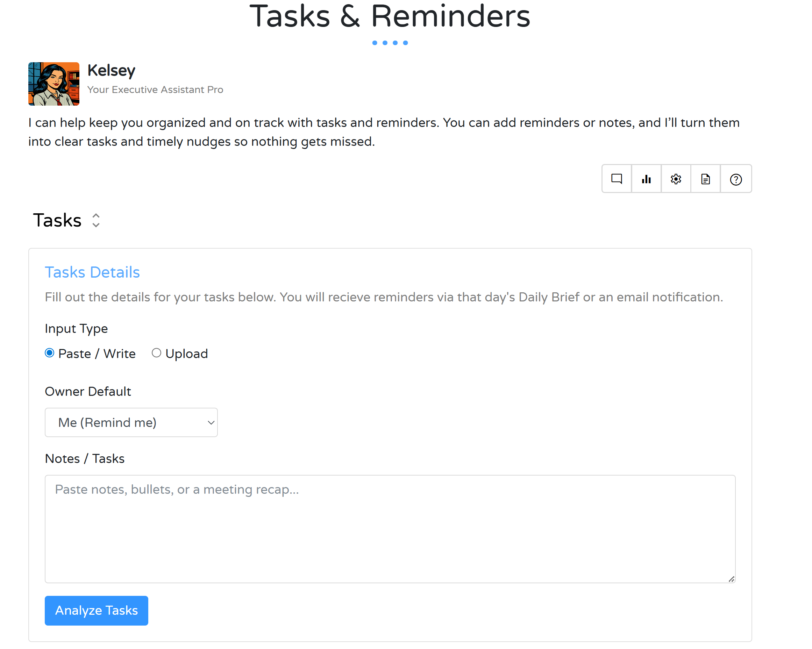The height and width of the screenshot is (649, 812).
Task: Click the last blue dot under the title
Action: click(406, 43)
